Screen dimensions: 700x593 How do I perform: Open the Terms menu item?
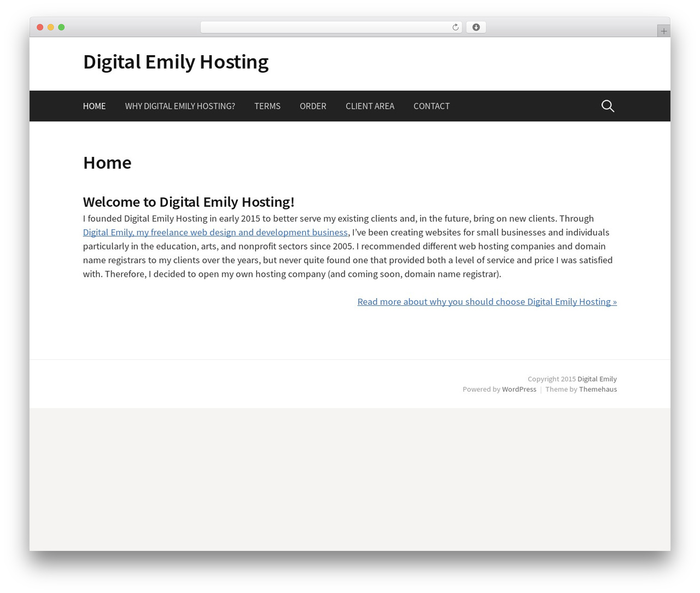pos(267,106)
